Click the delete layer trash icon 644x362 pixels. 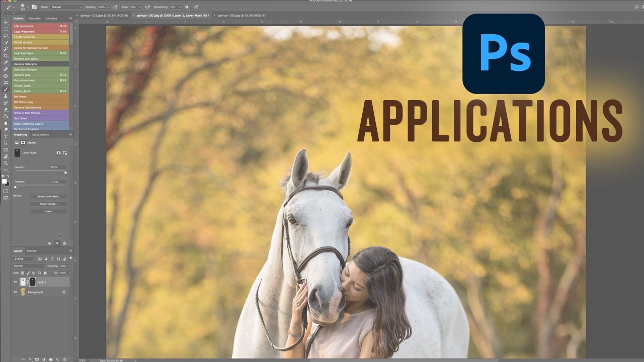point(65,359)
